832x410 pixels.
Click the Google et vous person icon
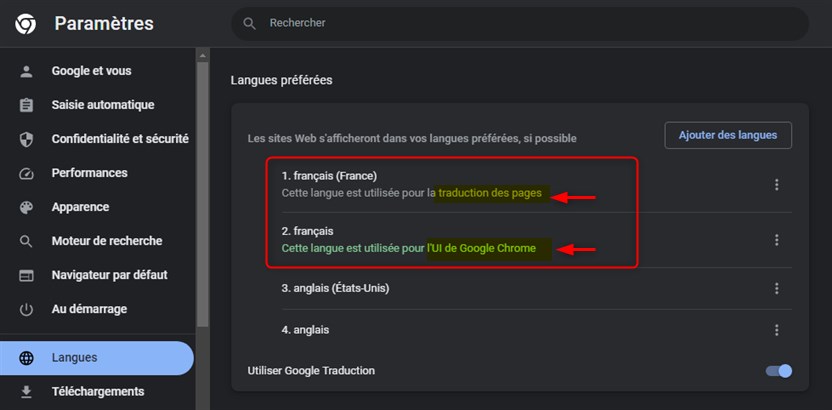[x=26, y=71]
